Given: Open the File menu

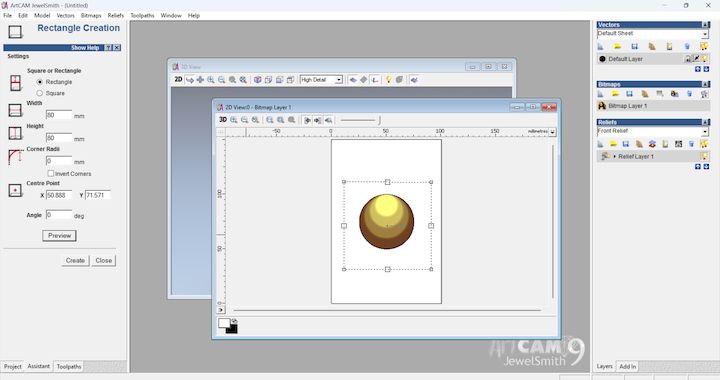Looking at the screenshot, I should coord(7,16).
